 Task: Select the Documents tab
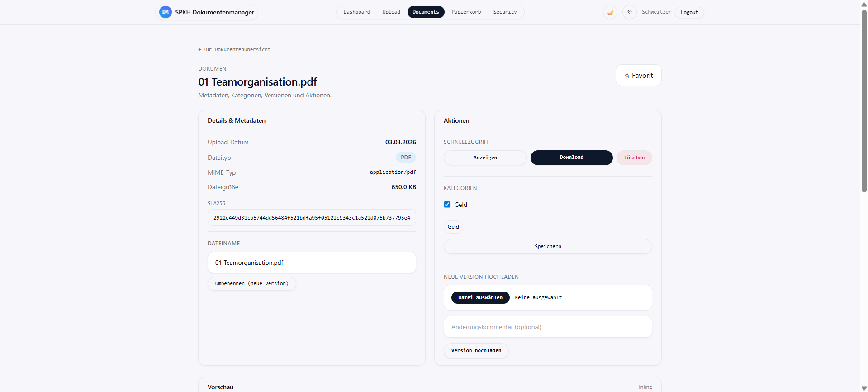(x=426, y=12)
